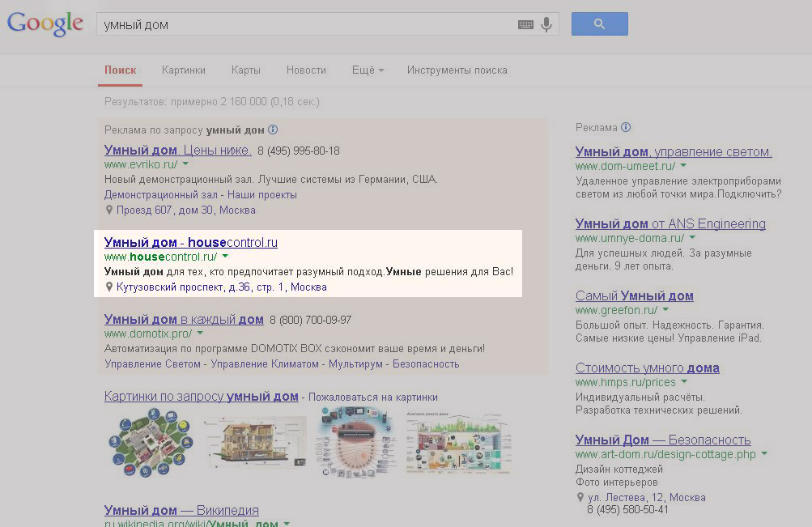The image size is (812, 527).
Task: Open ad 'Умный дом от ANS Engineering'
Action: click(670, 223)
